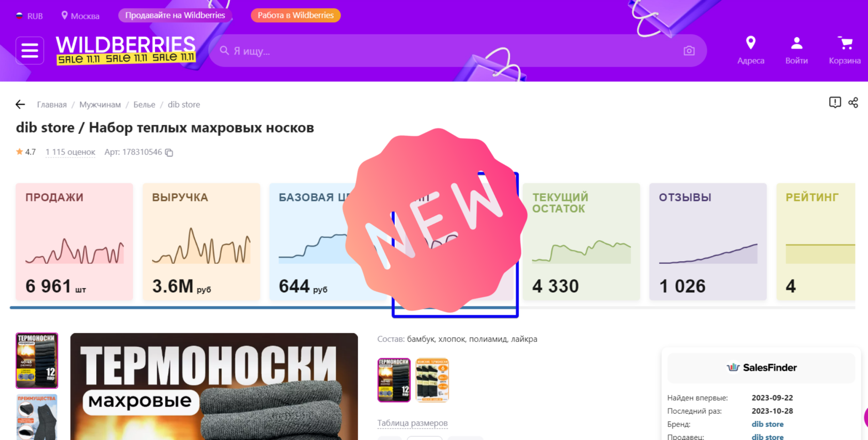Open the 1 115 оценок link
This screenshot has height=440, width=868.
pyautogui.click(x=70, y=152)
